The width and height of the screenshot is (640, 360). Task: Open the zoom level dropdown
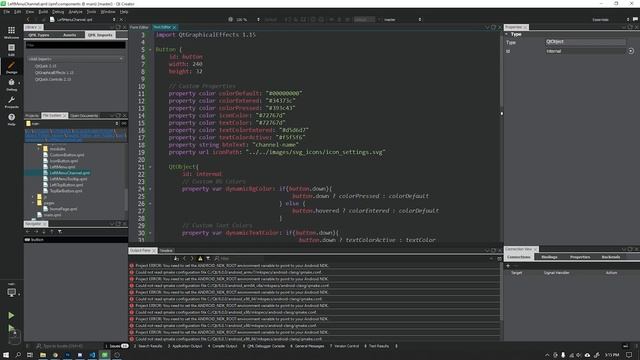[248, 19]
